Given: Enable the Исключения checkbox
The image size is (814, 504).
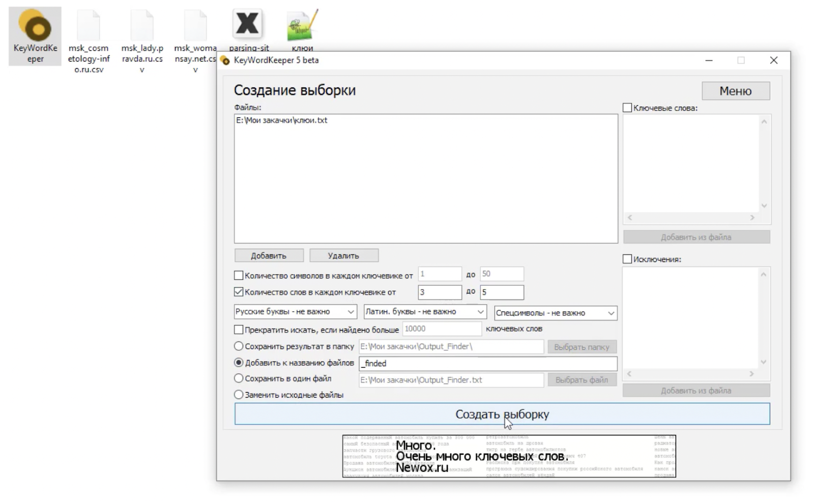Looking at the screenshot, I should (x=627, y=259).
